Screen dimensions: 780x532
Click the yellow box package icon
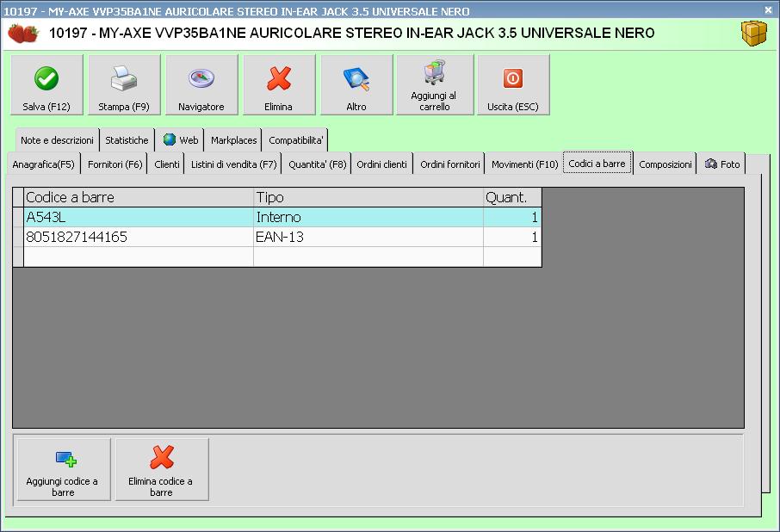(753, 34)
